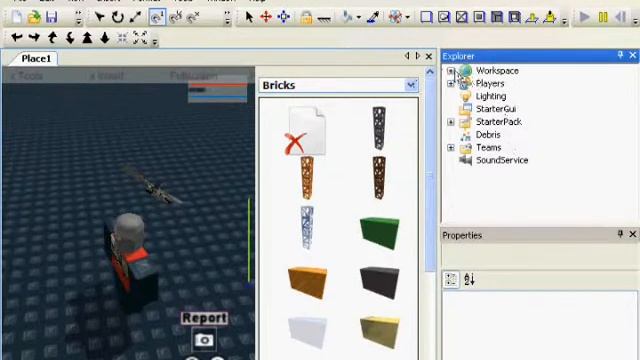Open the file toolbar overflow chevron

click(x=78, y=18)
